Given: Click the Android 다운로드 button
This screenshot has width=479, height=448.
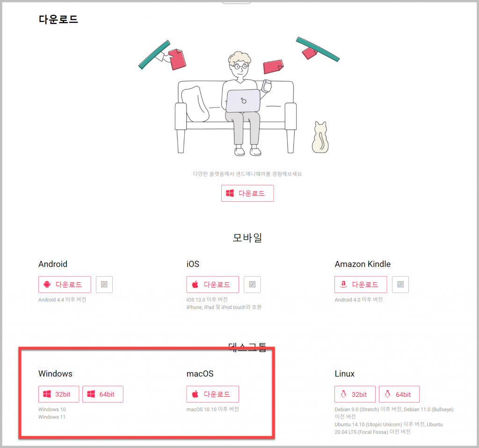Looking at the screenshot, I should point(65,285).
